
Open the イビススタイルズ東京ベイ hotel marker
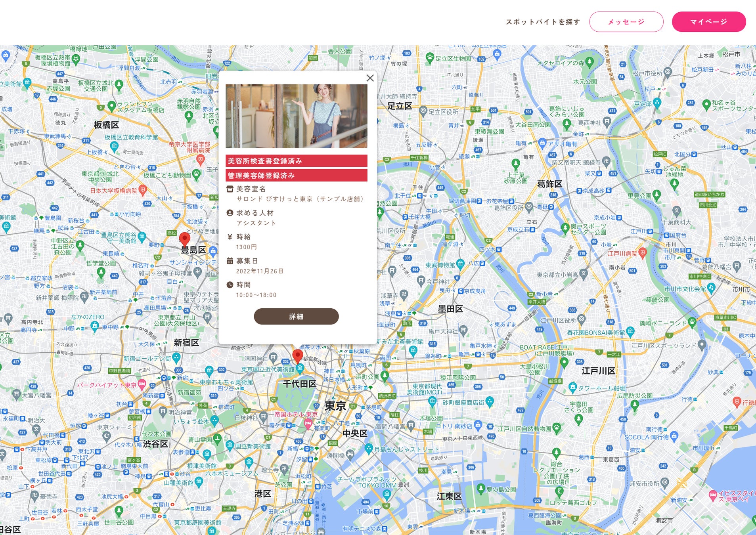[x=713, y=495]
